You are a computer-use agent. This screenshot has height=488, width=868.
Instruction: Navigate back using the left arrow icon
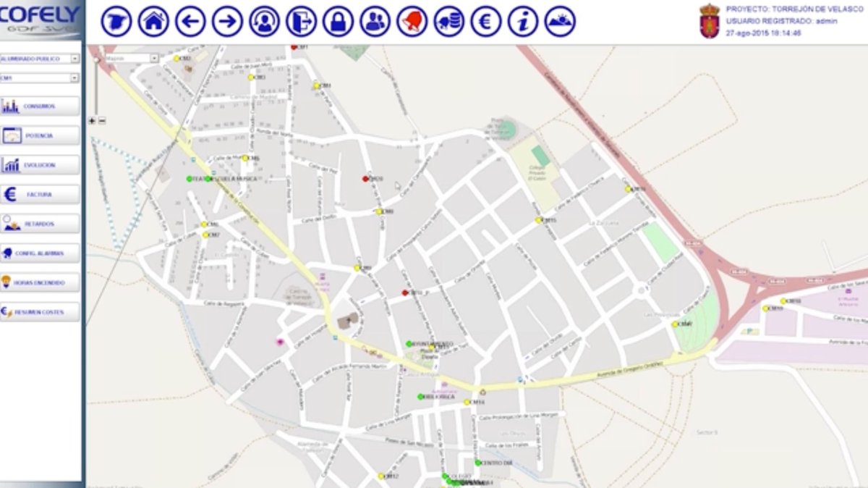click(189, 20)
